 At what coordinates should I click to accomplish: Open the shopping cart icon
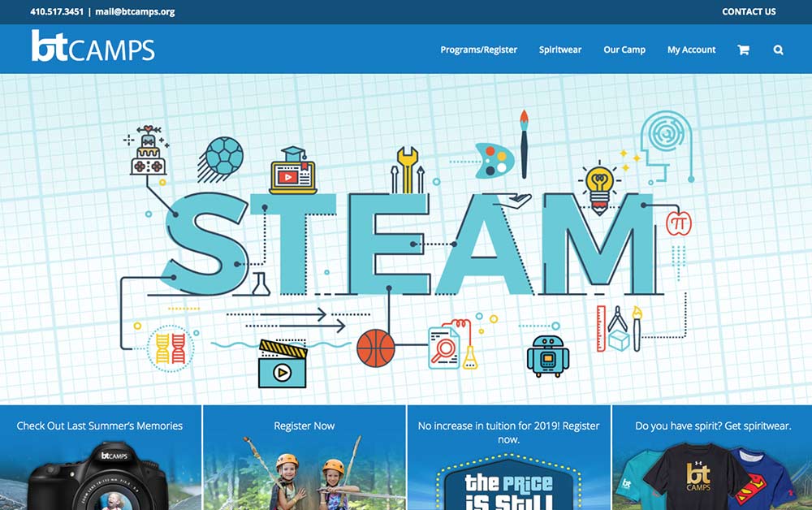coord(743,50)
